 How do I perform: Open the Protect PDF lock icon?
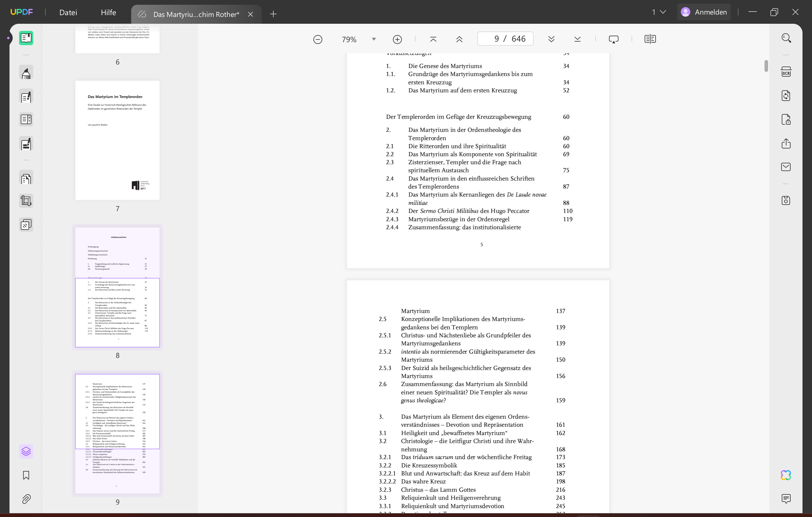point(786,120)
